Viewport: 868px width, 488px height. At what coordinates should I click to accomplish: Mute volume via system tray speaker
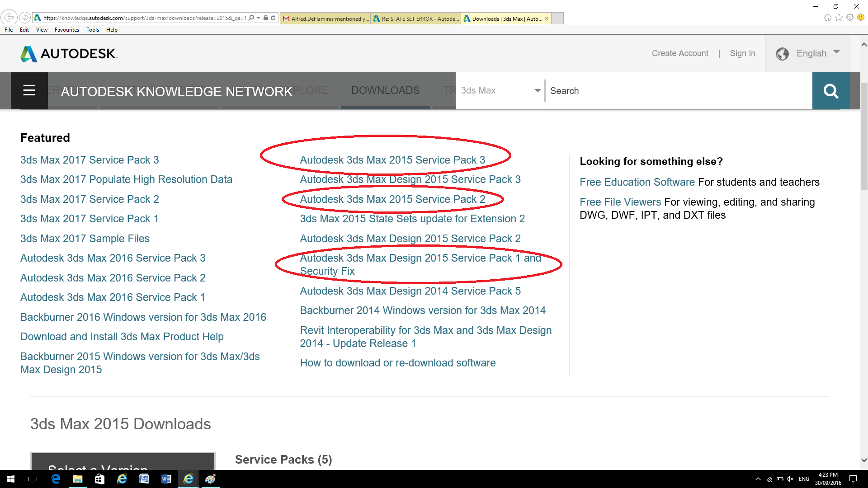[790, 479]
